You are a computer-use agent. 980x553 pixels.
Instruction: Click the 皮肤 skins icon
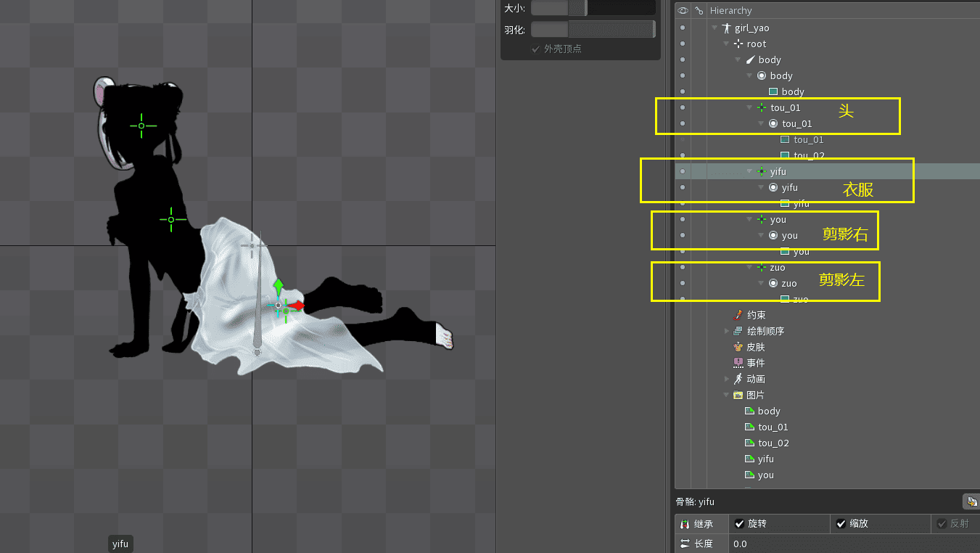738,347
